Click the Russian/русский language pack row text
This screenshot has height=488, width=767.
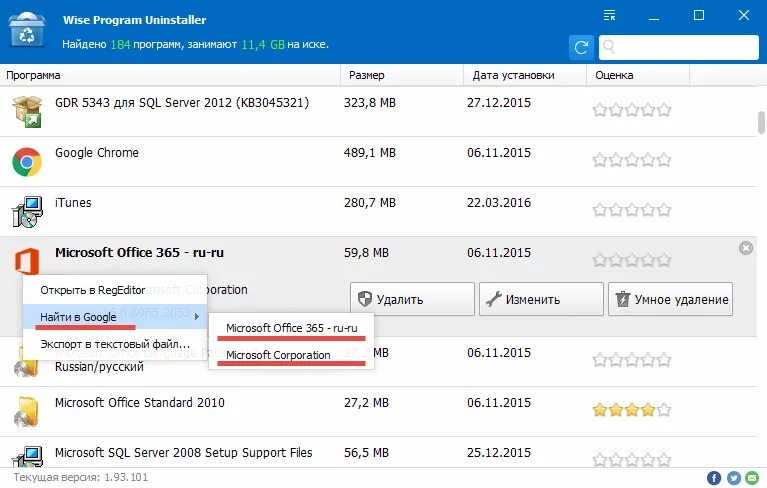(x=99, y=367)
